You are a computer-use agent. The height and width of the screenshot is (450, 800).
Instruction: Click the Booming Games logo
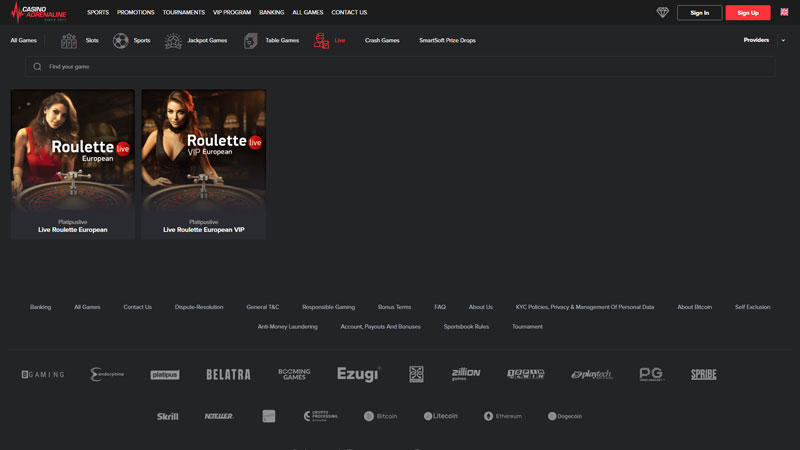point(294,374)
